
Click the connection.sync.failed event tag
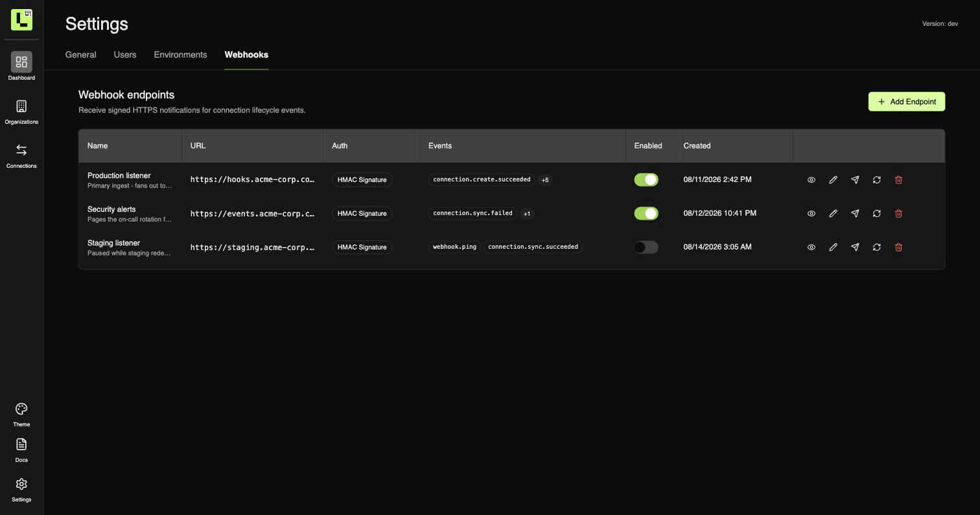coord(472,213)
